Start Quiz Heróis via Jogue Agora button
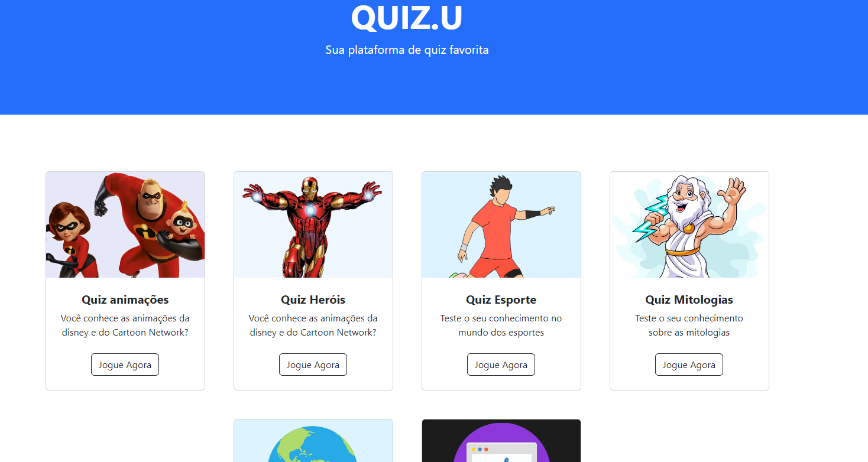The width and height of the screenshot is (868, 462). (313, 365)
